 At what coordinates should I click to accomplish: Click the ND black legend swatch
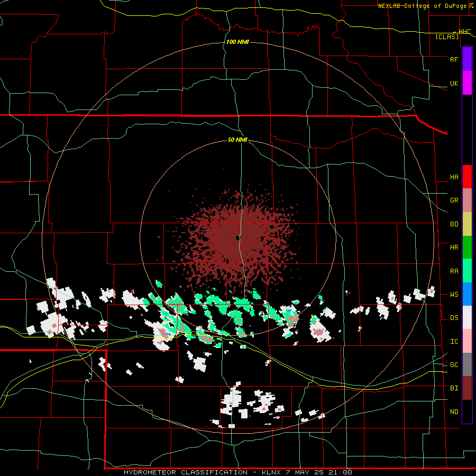(467, 411)
